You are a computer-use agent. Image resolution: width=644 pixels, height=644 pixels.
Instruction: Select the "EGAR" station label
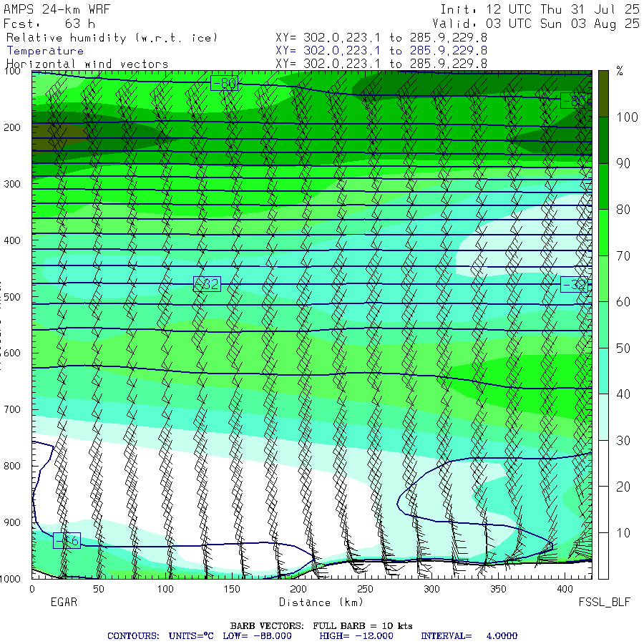click(x=64, y=602)
